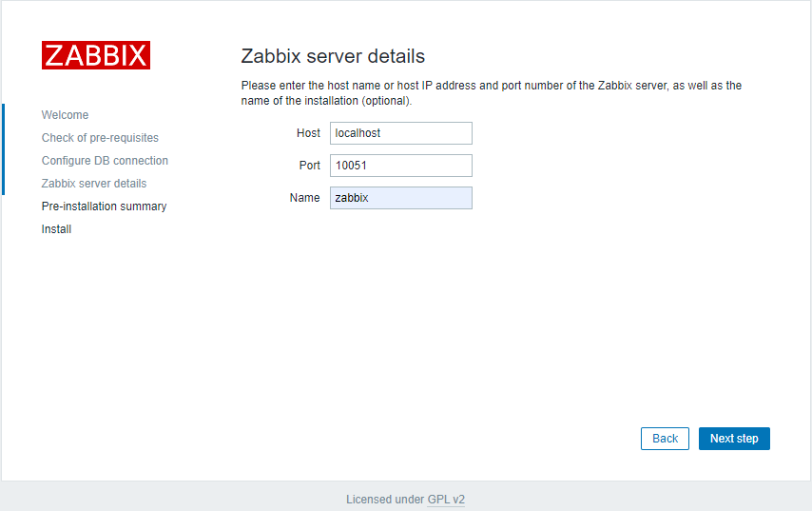Click the instruction text under the heading
Screen dimensions: 812x511
[x=491, y=92]
